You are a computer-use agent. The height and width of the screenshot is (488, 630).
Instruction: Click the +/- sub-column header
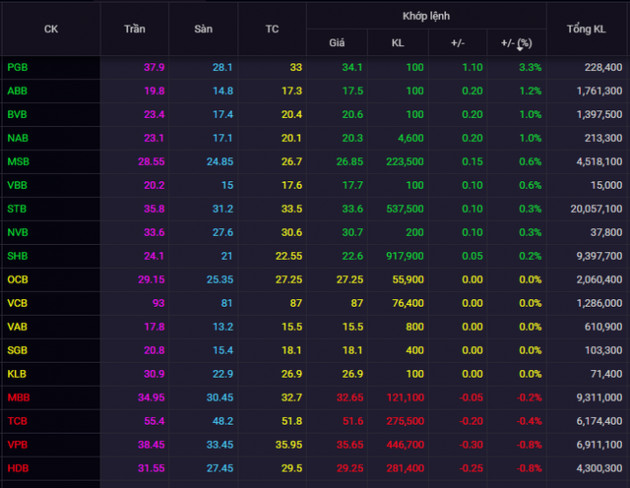(458, 43)
